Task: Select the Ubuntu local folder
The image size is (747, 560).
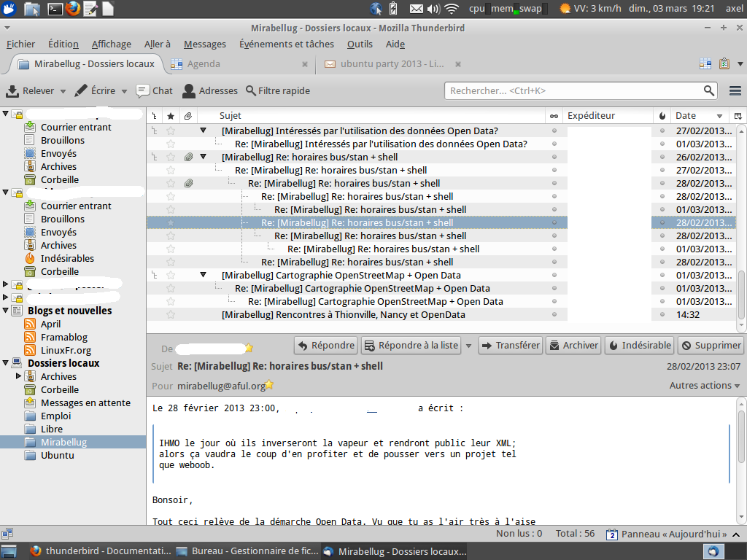Action: (x=57, y=455)
